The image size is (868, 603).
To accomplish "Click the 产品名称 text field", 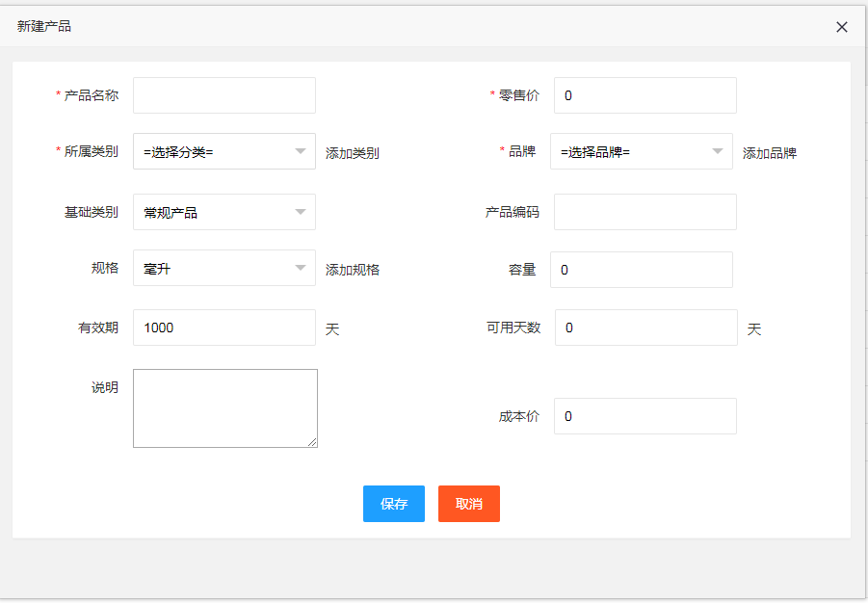I will (224, 95).
